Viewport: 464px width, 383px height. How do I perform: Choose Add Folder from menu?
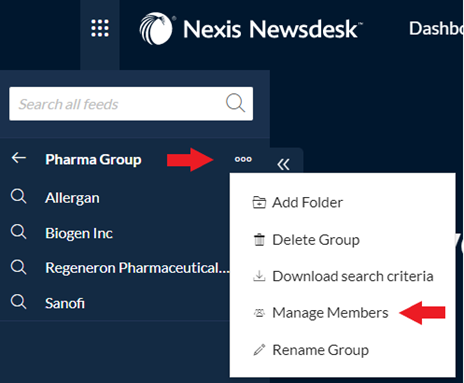tap(298, 203)
